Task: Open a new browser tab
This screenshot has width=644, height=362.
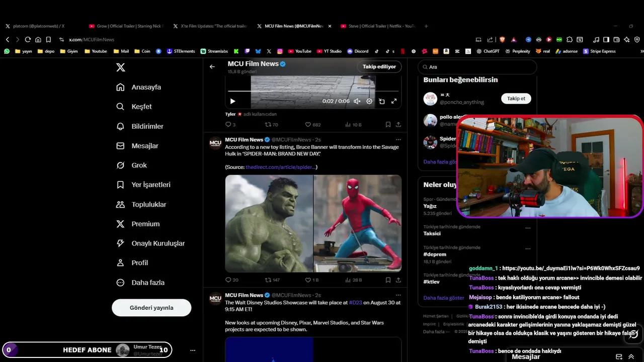Action: coord(426,26)
